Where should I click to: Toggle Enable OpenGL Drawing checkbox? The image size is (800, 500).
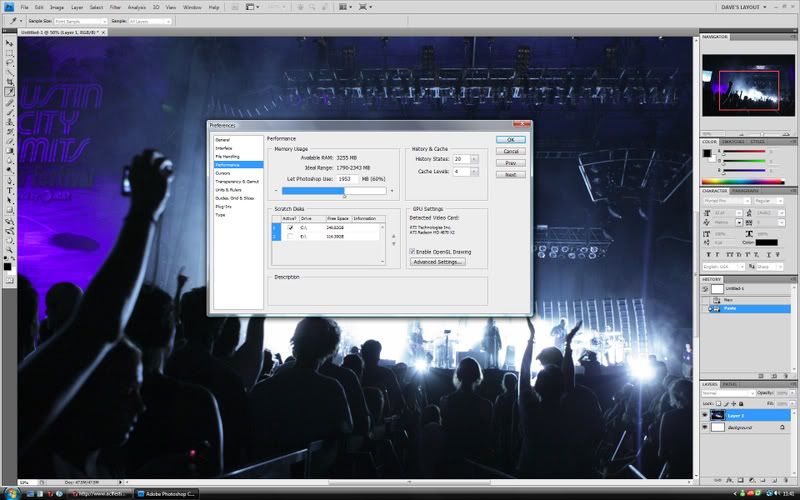pos(413,251)
